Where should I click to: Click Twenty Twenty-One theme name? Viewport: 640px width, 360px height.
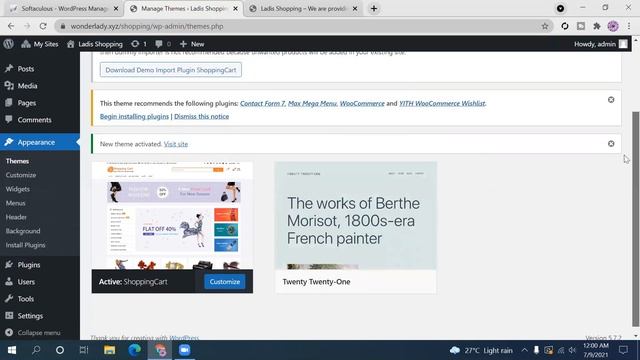(316, 282)
